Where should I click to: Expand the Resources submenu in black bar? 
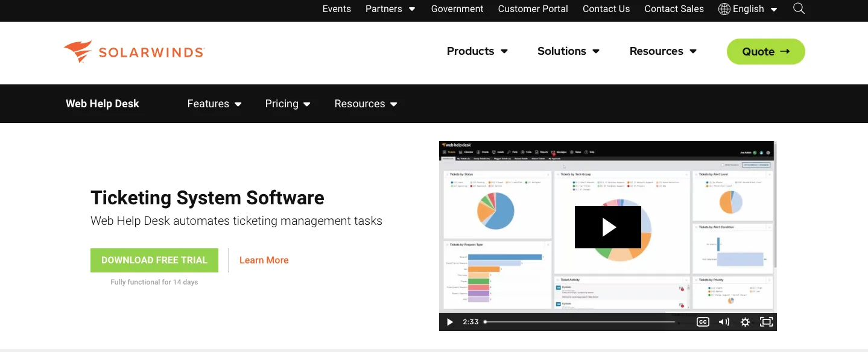pos(366,104)
